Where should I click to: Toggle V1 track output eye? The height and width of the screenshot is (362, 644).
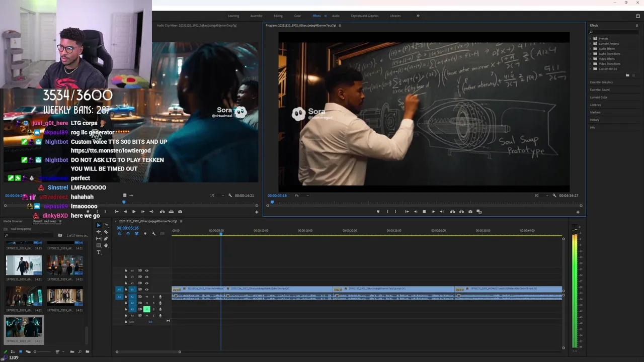click(147, 290)
